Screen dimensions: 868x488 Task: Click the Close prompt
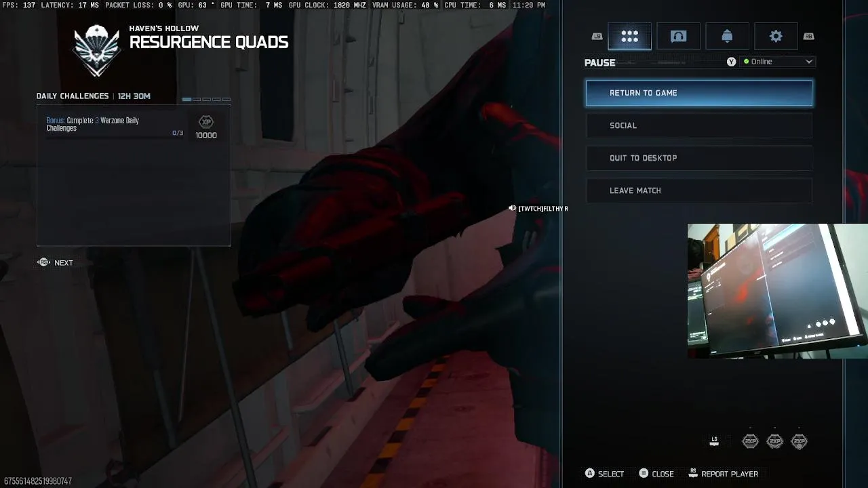(x=656, y=474)
